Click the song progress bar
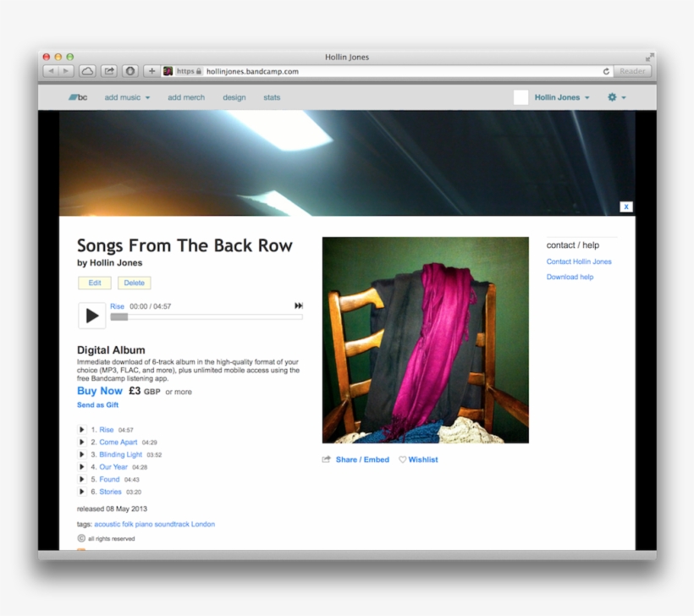This screenshot has height=616, width=694. coord(207,316)
